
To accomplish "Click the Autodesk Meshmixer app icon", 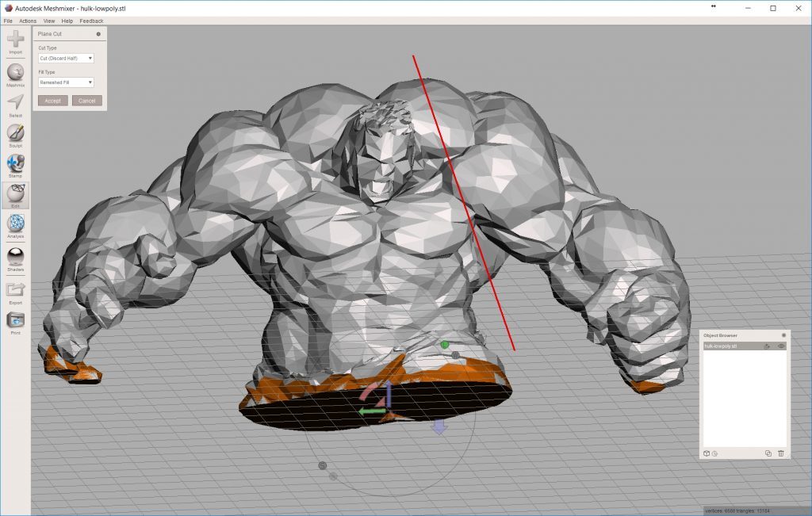I will [8, 8].
